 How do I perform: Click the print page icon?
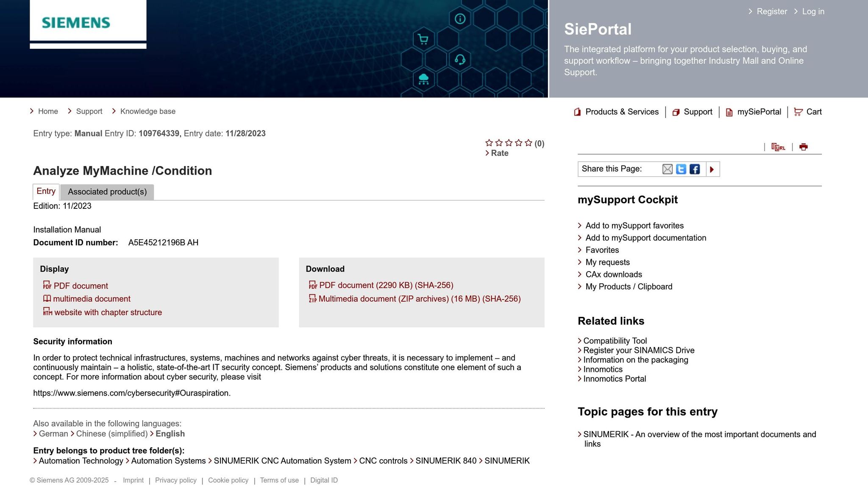click(804, 147)
